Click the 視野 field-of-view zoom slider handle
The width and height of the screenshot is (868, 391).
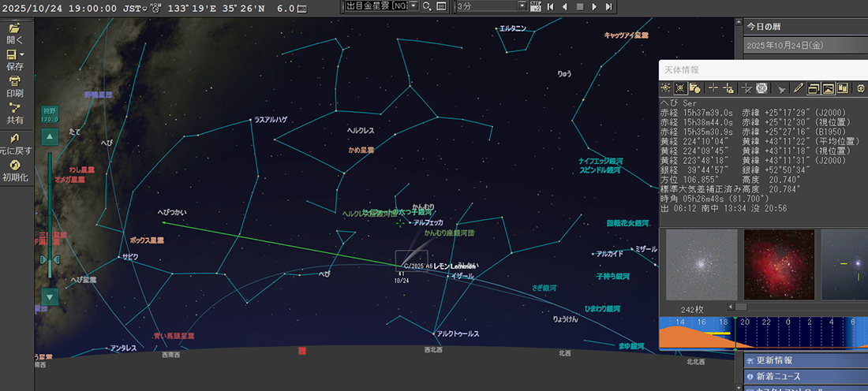(50, 259)
